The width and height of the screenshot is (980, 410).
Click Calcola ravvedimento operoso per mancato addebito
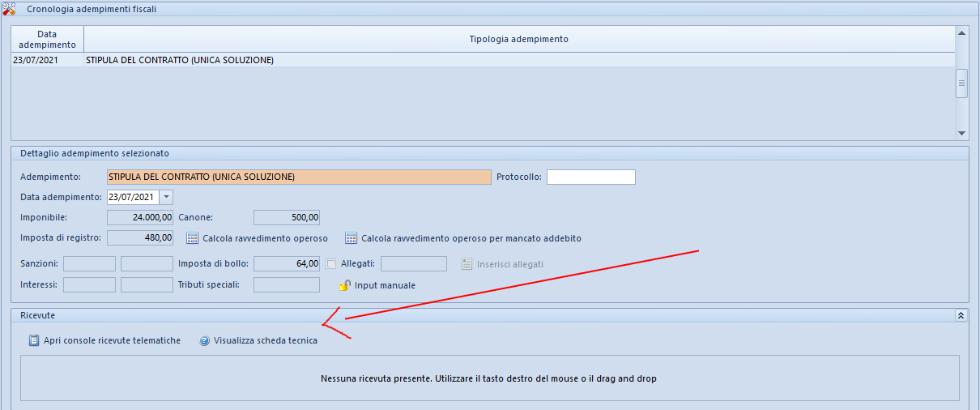pyautogui.click(x=471, y=238)
